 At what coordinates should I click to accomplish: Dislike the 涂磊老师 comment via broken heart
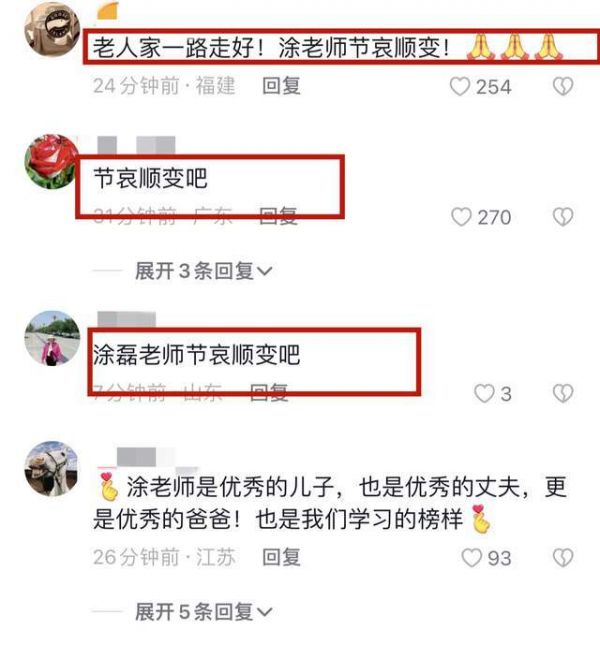point(563,394)
